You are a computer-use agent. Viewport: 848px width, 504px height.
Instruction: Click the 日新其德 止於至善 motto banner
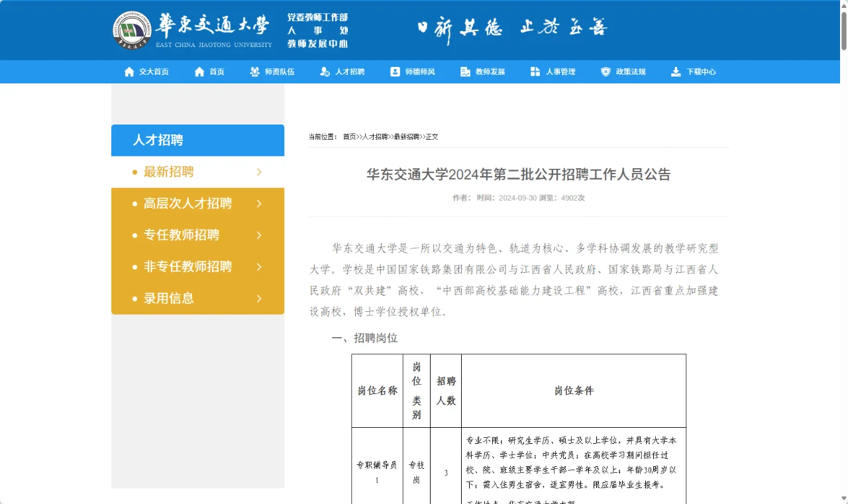point(512,29)
